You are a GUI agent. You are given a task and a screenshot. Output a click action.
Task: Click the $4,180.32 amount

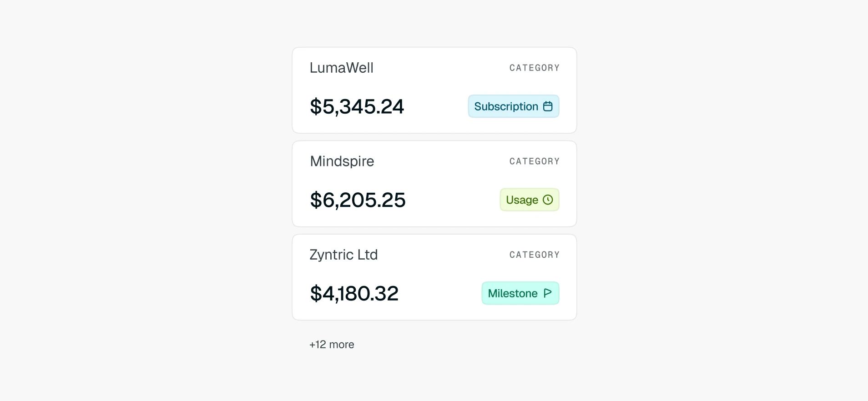pos(354,293)
